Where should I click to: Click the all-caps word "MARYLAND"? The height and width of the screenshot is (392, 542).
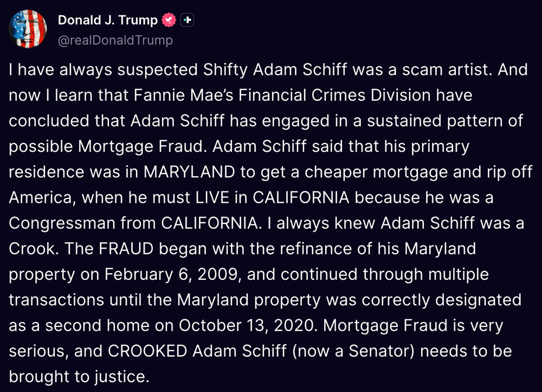[x=189, y=172]
